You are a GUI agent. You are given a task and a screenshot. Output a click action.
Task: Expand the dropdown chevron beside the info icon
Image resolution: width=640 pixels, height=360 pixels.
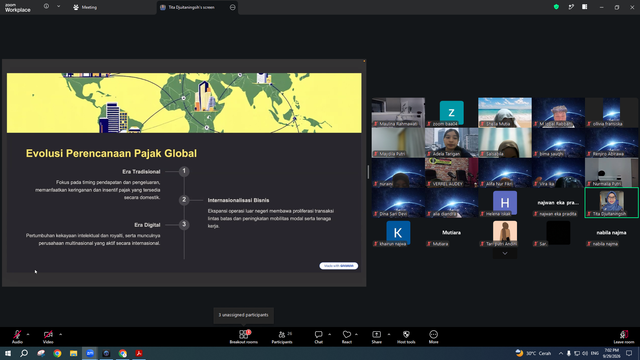pyautogui.click(x=58, y=7)
